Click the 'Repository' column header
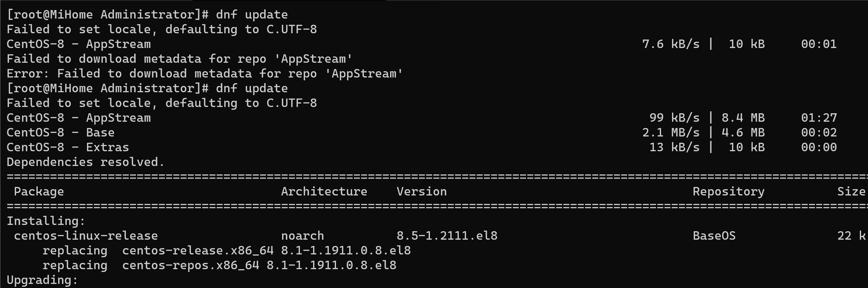868x288 pixels. click(729, 191)
